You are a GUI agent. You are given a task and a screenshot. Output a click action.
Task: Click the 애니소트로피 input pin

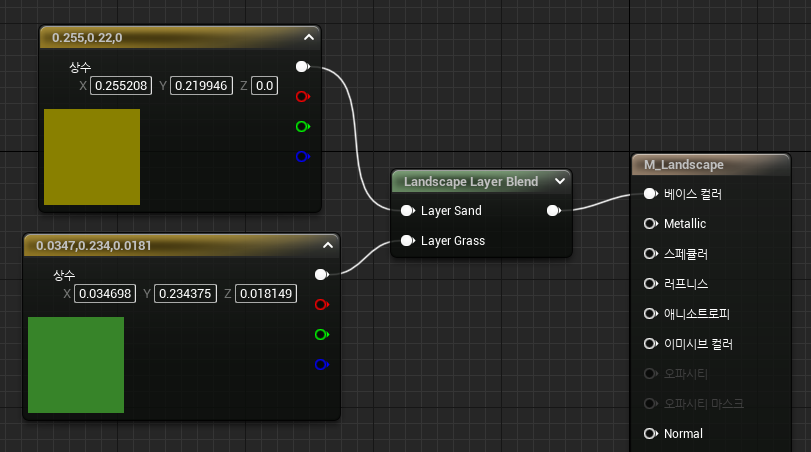pyautogui.click(x=651, y=314)
